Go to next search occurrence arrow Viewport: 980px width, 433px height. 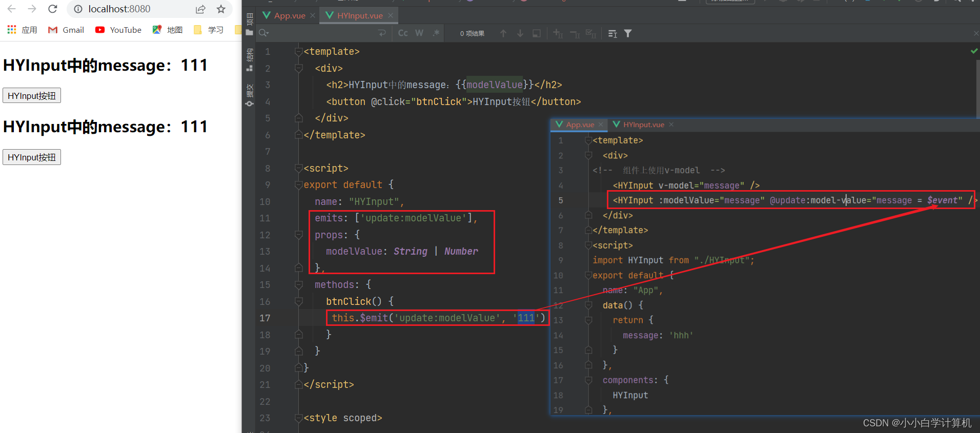click(520, 33)
